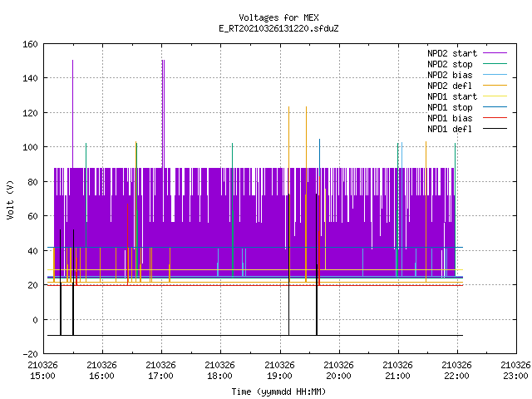Click the 'Voltages for MEX' chart title
532x399 pixels.
[x=278, y=17]
